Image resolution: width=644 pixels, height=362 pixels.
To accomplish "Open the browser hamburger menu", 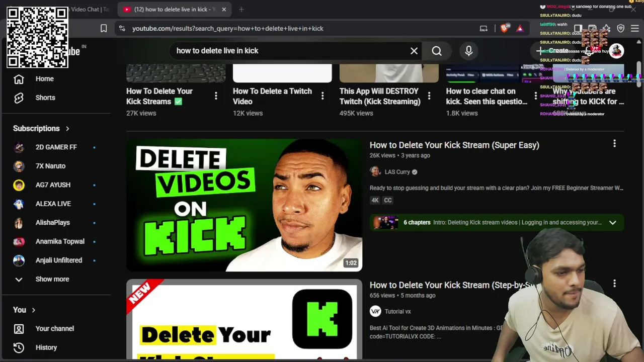I will pyautogui.click(x=635, y=29).
